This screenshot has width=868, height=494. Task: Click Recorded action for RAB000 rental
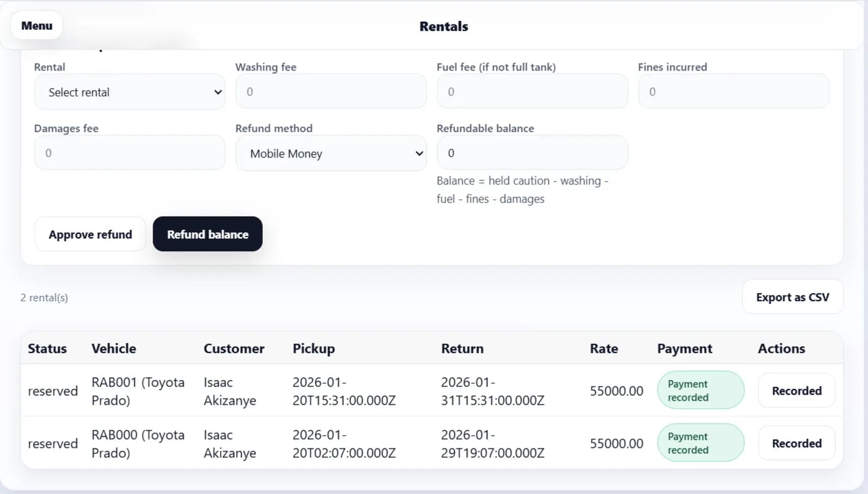pos(796,444)
